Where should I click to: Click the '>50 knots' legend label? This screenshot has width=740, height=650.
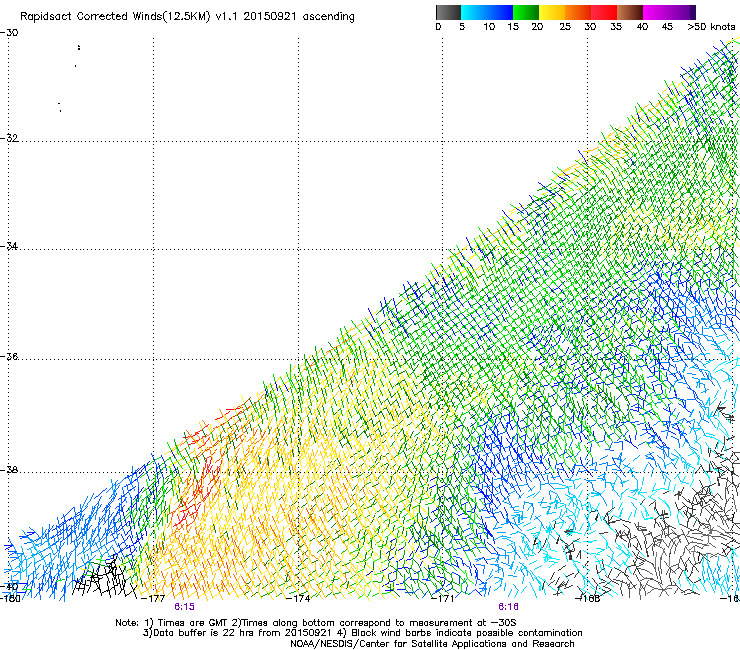coord(711,27)
